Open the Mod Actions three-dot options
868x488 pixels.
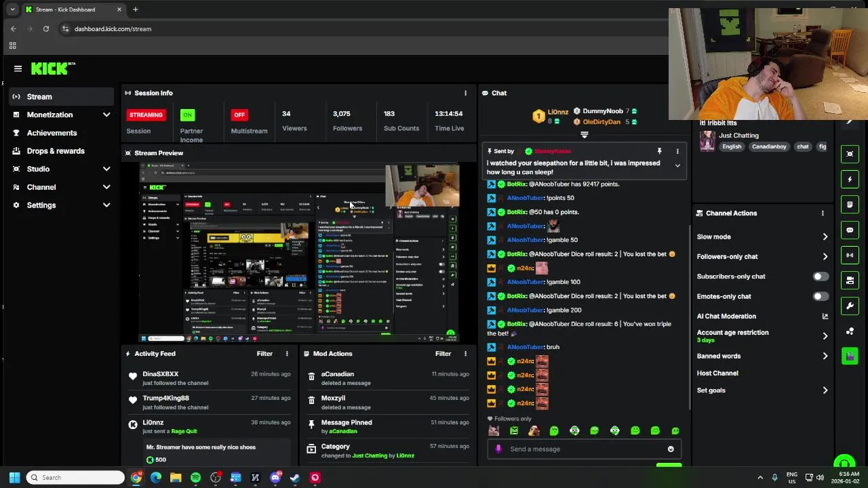tap(465, 354)
